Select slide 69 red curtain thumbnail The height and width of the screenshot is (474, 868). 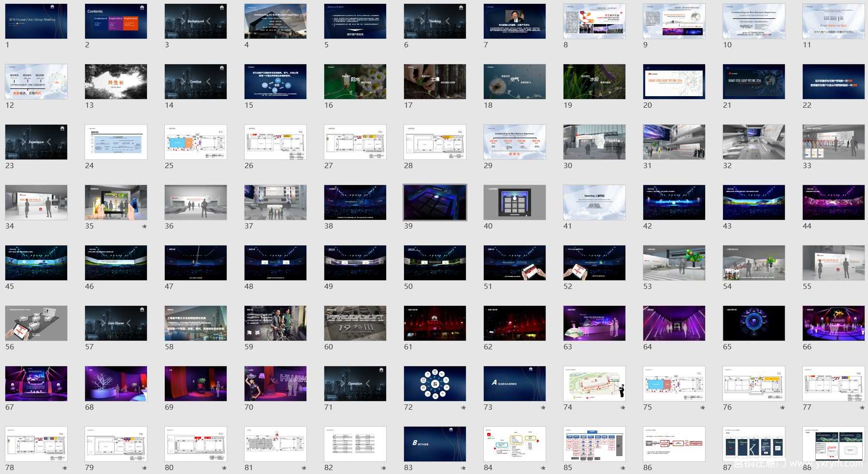196,384
